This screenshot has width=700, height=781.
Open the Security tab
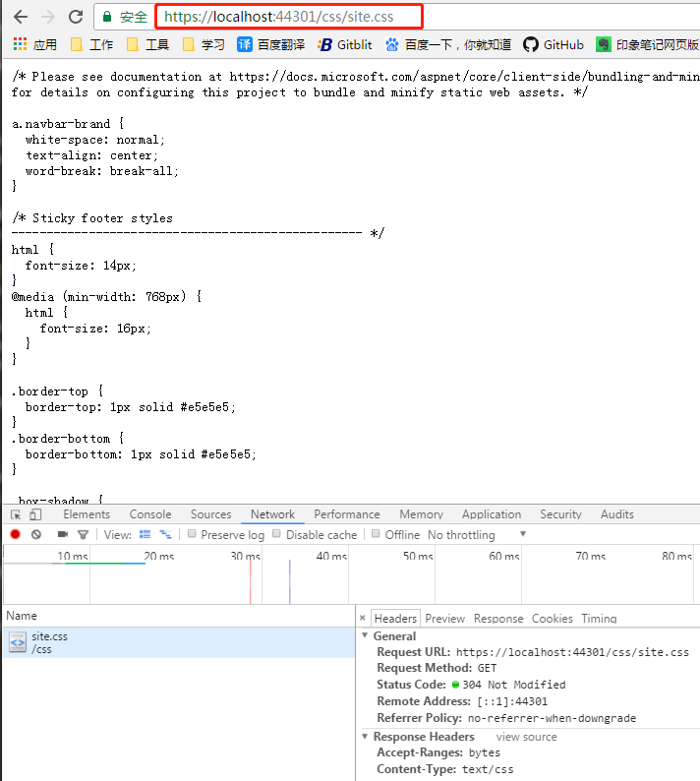coord(560,514)
